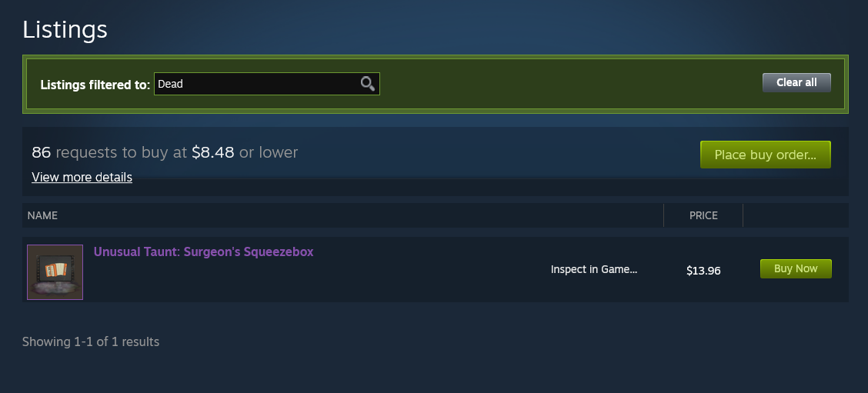This screenshot has width=868, height=393.
Task: Click the Listings filtered to label
Action: tap(95, 85)
